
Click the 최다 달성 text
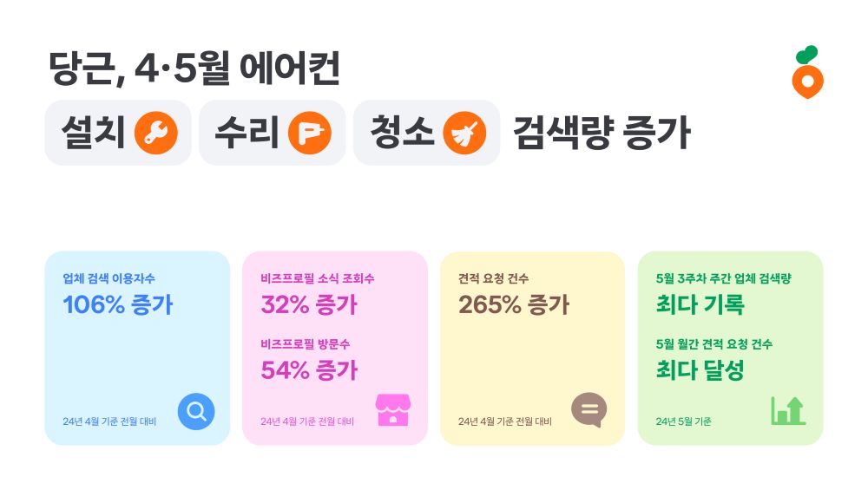pyautogui.click(x=700, y=370)
